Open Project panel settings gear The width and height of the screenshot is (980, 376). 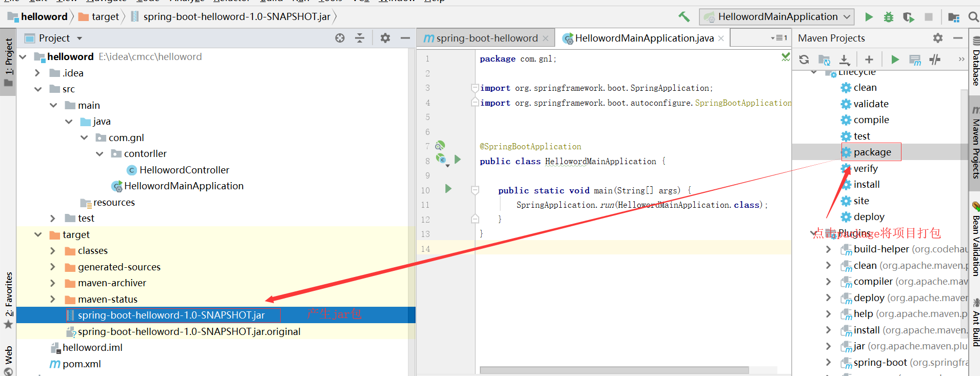[385, 38]
